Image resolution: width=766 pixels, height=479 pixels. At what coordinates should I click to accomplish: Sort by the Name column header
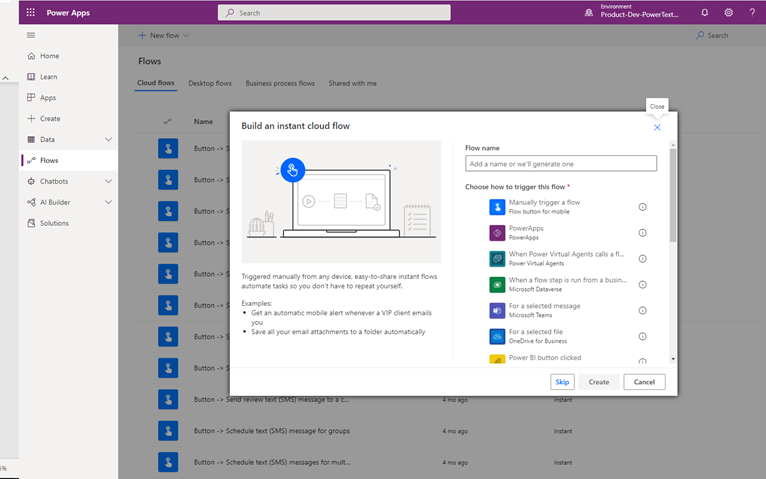[x=203, y=122]
